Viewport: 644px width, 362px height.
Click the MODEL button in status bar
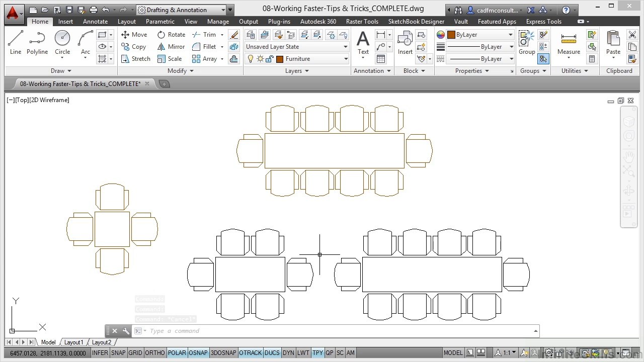point(453,353)
